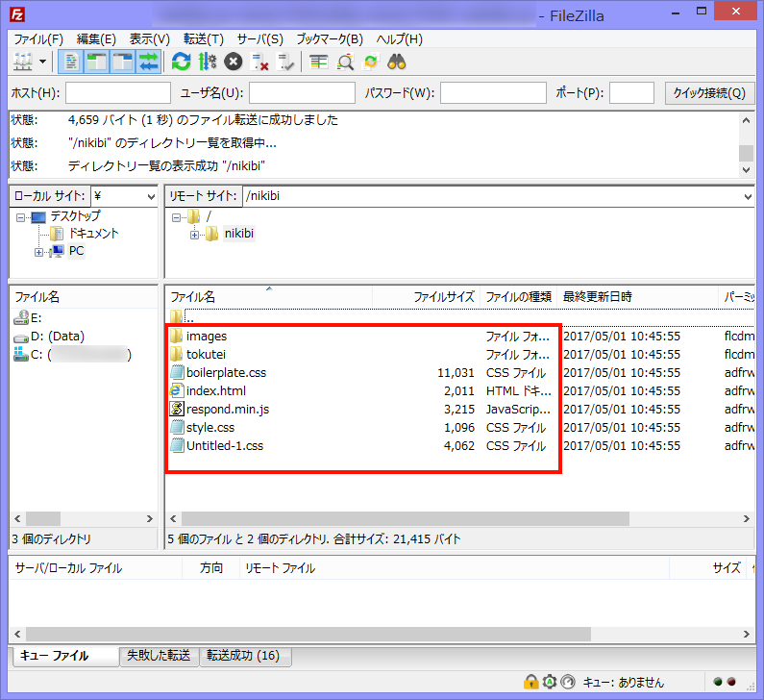Viewport: 764px width, 700px height.
Task: Click local file list scroll right arrow
Action: pyautogui.click(x=150, y=518)
